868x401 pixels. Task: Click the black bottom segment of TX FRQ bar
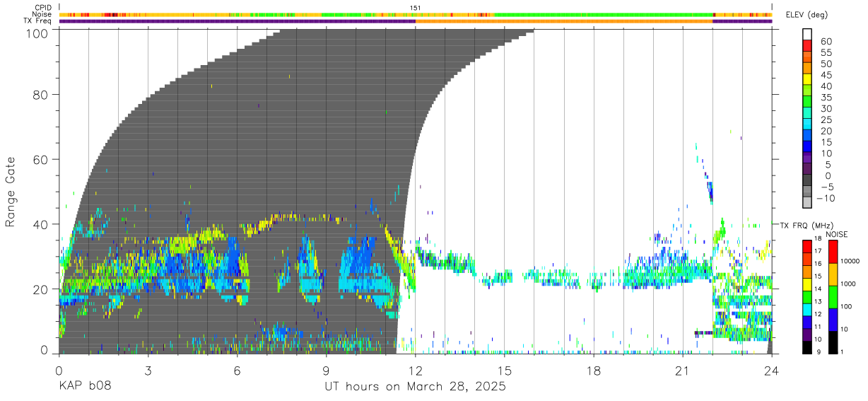[807, 348]
